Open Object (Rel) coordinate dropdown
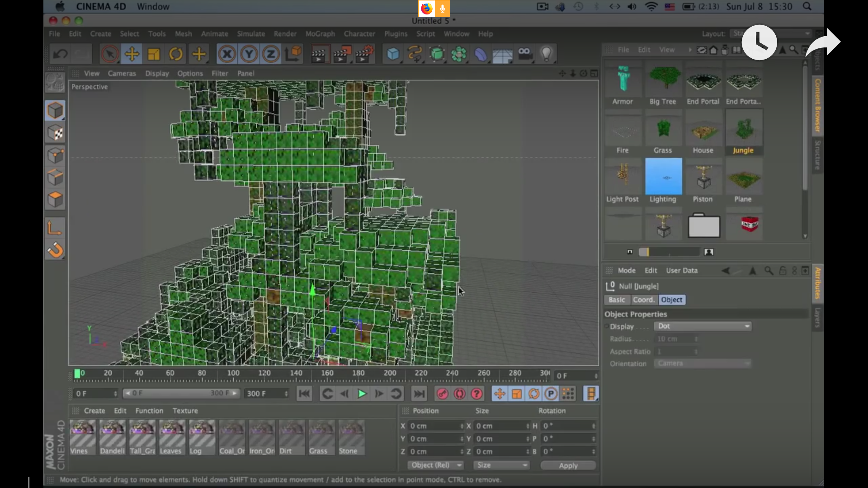This screenshot has height=488, width=868. [x=436, y=465]
